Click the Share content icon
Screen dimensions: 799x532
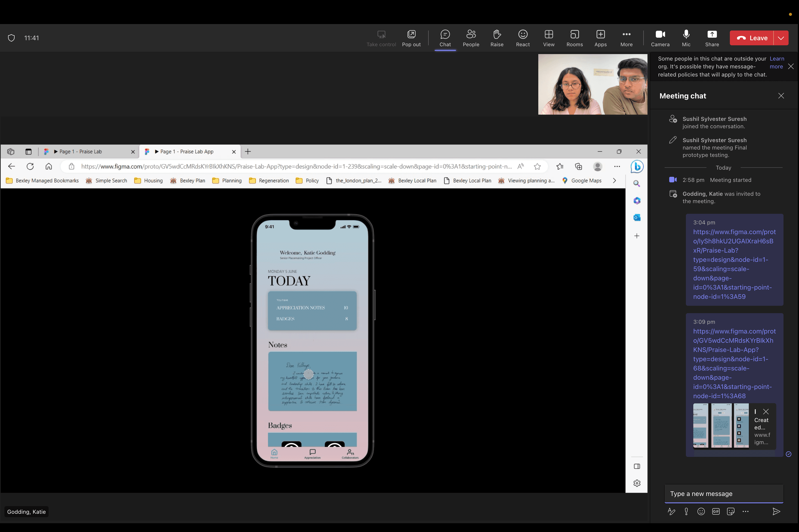pos(712,38)
